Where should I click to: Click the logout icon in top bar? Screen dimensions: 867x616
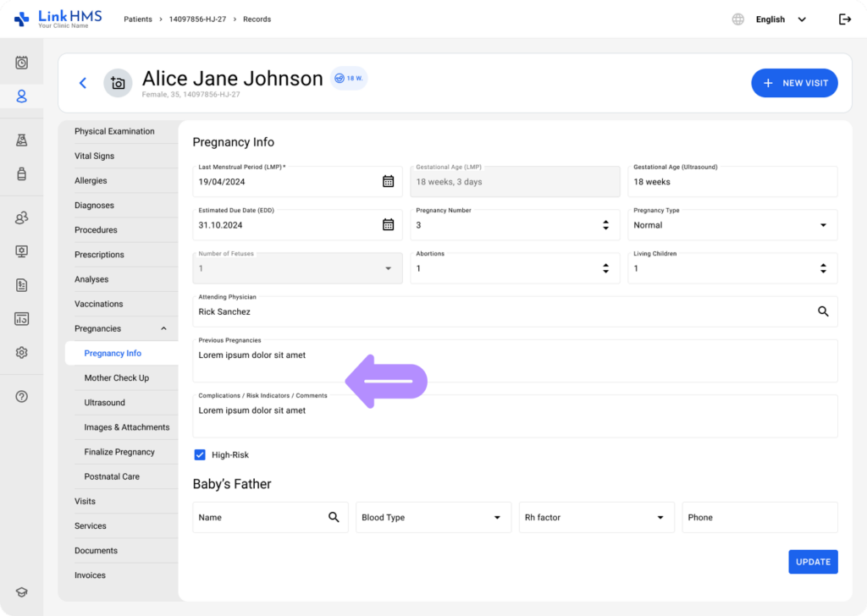pos(844,19)
